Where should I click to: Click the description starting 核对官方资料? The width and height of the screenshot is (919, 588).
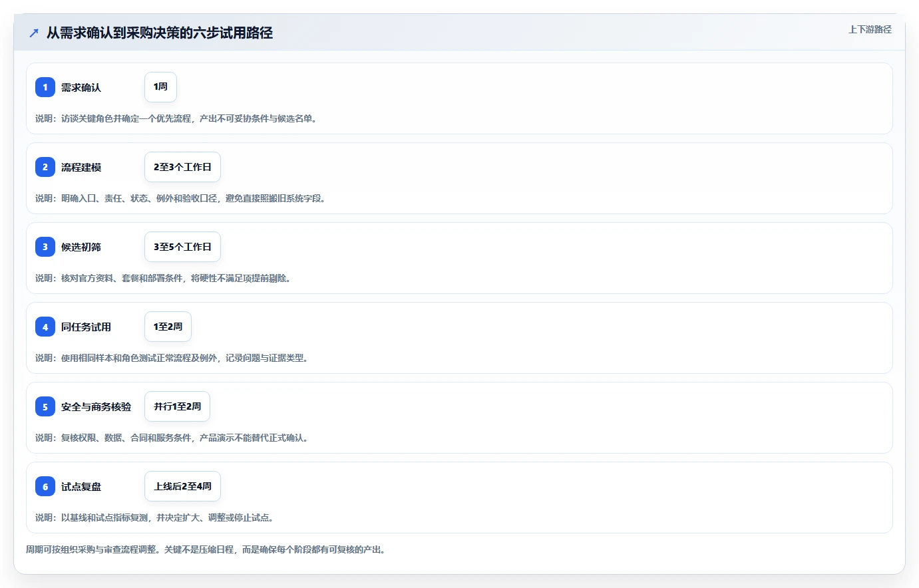[164, 278]
